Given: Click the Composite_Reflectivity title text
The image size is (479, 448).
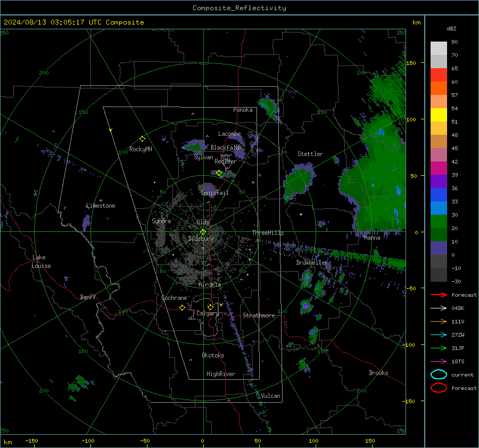Looking at the screenshot, I should coord(239,8).
